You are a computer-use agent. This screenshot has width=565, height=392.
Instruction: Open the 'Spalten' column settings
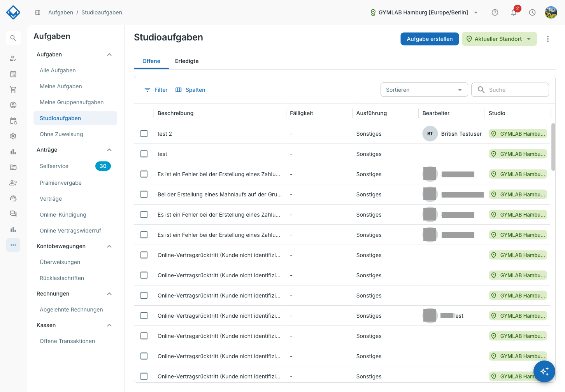pyautogui.click(x=190, y=90)
